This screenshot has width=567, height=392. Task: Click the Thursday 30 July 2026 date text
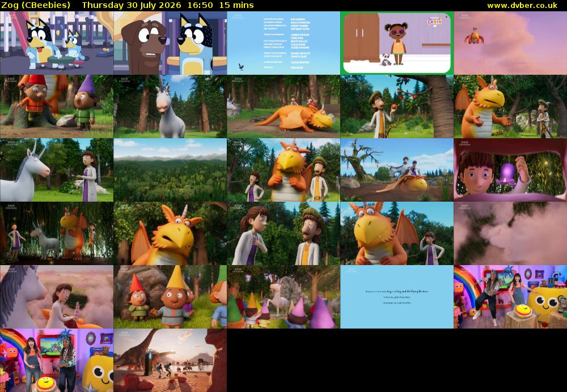pos(132,5)
